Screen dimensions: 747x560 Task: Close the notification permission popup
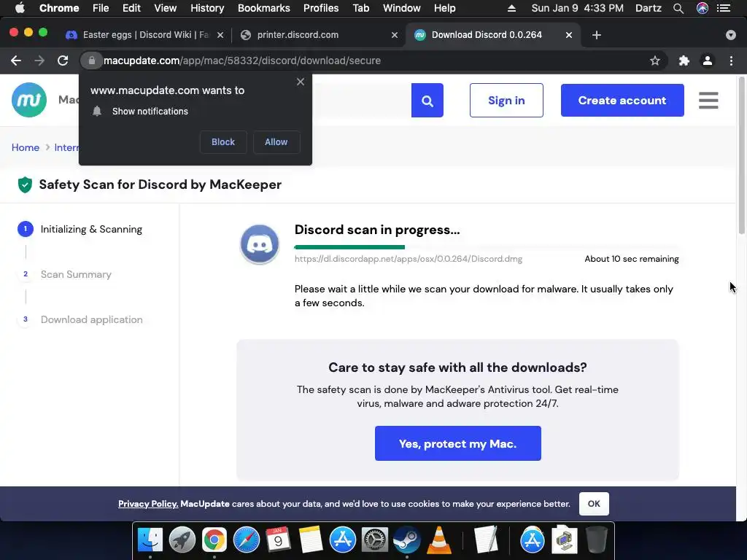300,82
